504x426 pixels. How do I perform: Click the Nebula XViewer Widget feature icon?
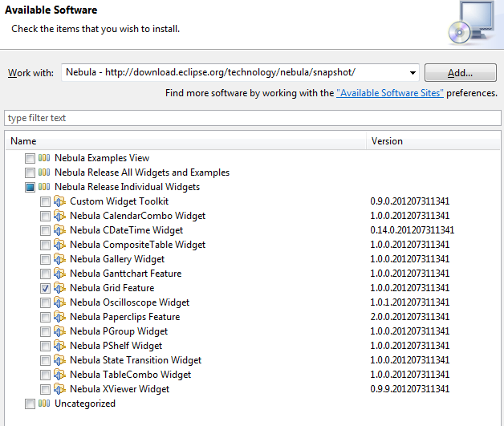(x=59, y=389)
